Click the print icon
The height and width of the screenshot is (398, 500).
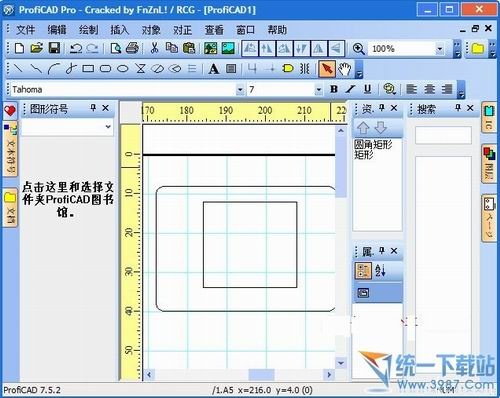(132, 48)
